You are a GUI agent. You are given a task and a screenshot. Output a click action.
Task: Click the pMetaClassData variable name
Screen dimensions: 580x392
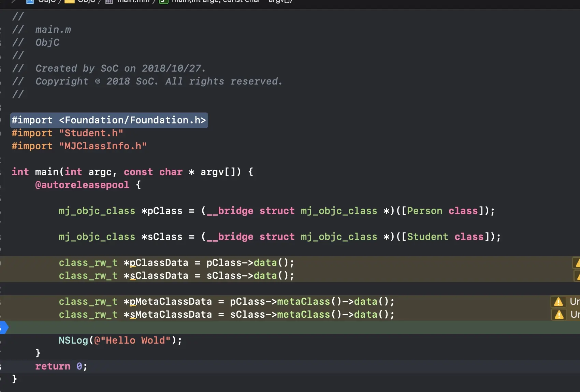[x=171, y=302]
